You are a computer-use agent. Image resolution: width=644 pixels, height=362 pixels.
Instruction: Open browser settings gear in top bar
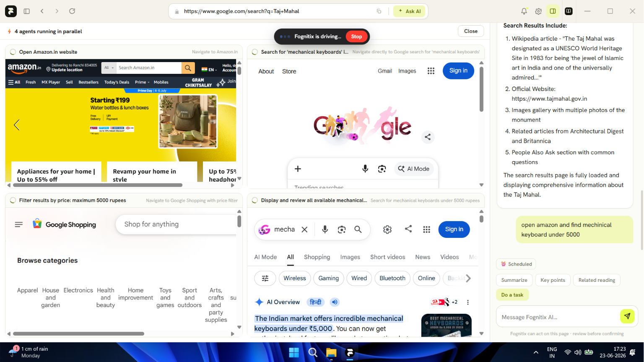coord(538,11)
